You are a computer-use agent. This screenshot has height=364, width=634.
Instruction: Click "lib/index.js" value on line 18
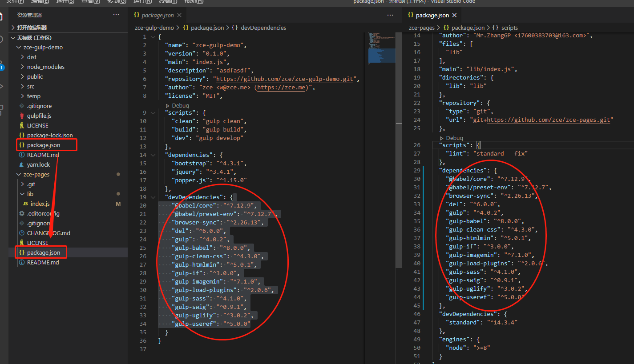coord(490,69)
